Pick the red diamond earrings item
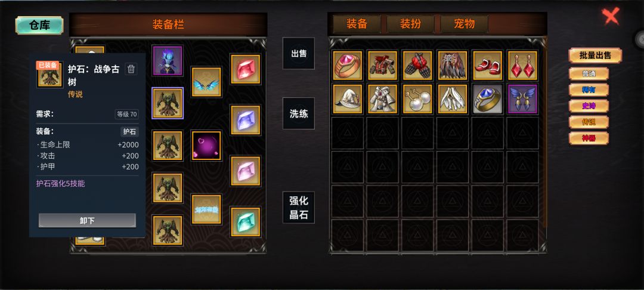 [x=522, y=65]
